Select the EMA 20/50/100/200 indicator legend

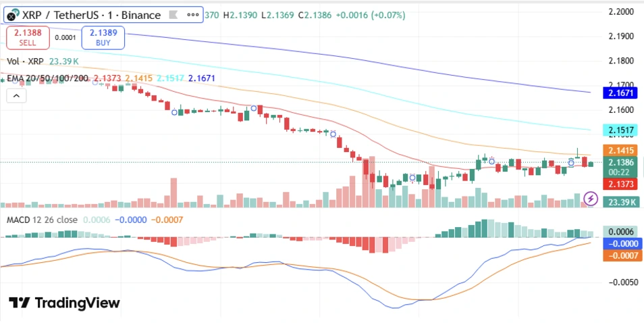coord(47,78)
